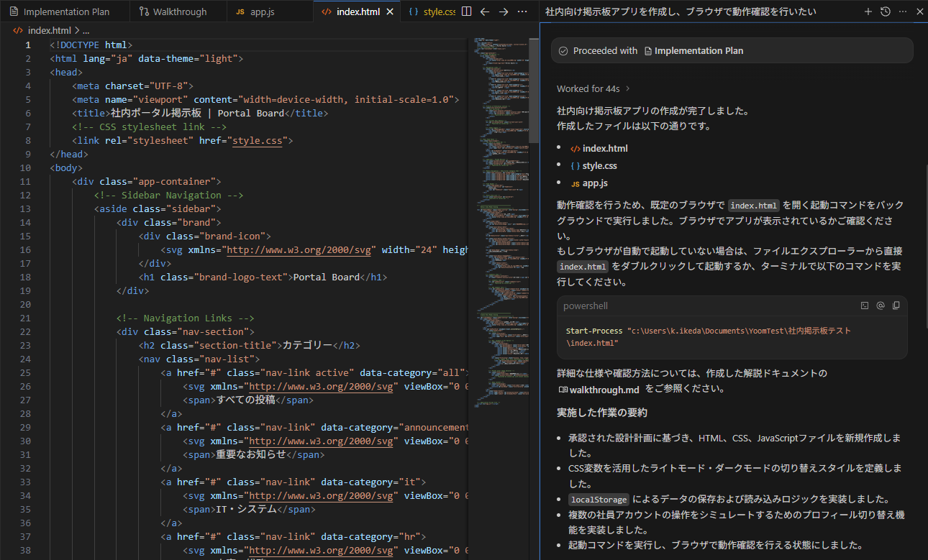Open chat history clock icon
The width and height of the screenshot is (928, 560).
(x=885, y=12)
